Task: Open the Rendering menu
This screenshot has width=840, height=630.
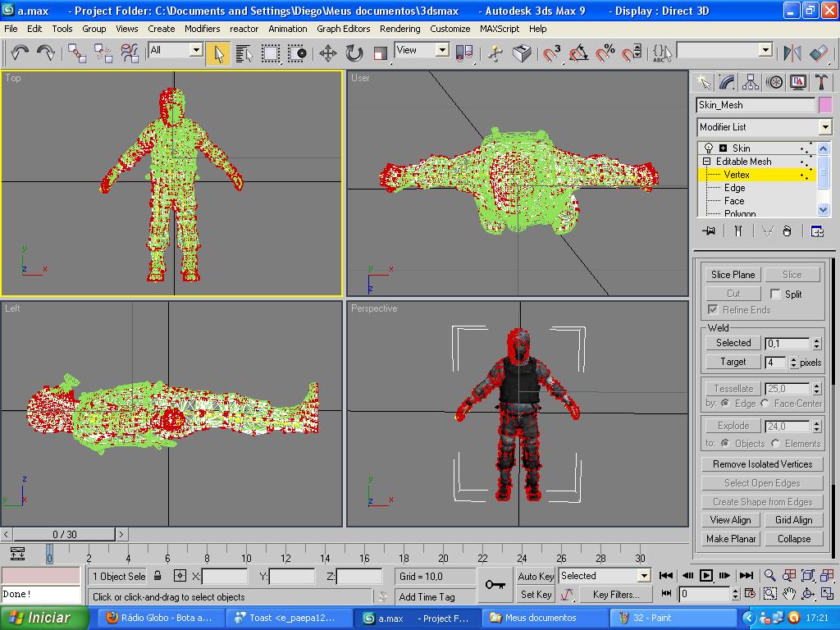Action: [399, 28]
